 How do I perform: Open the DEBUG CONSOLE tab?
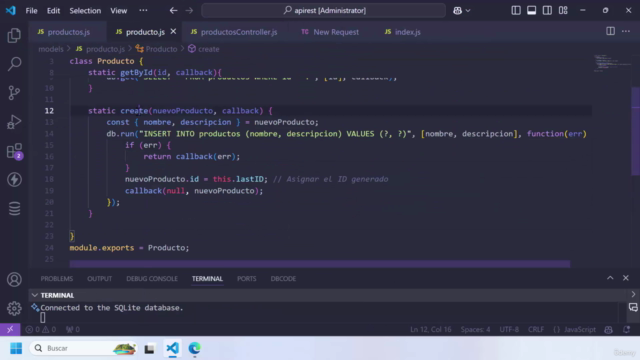pos(152,279)
